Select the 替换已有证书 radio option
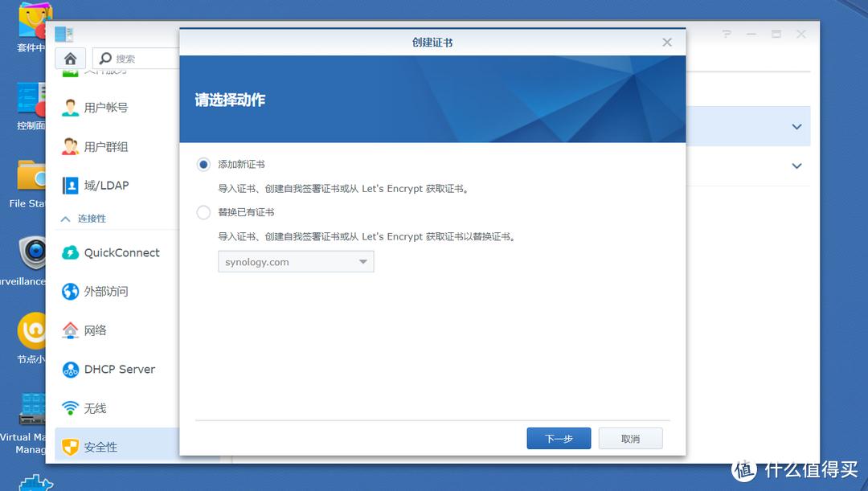The image size is (868, 491). [203, 212]
